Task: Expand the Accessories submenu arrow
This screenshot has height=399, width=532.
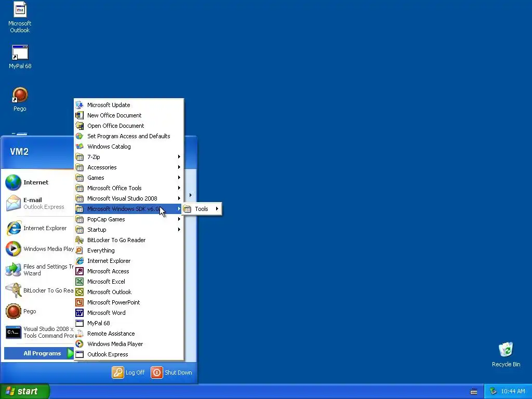Action: (x=179, y=167)
